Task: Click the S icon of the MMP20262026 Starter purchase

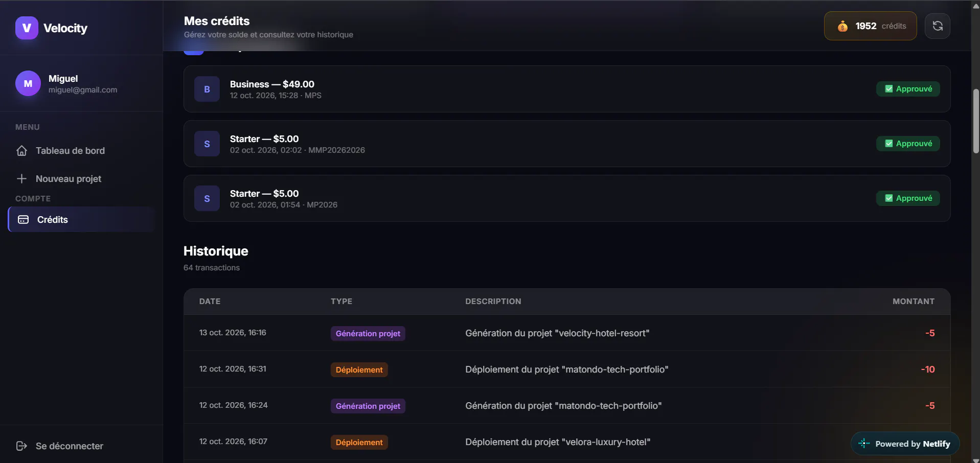Action: click(x=207, y=144)
